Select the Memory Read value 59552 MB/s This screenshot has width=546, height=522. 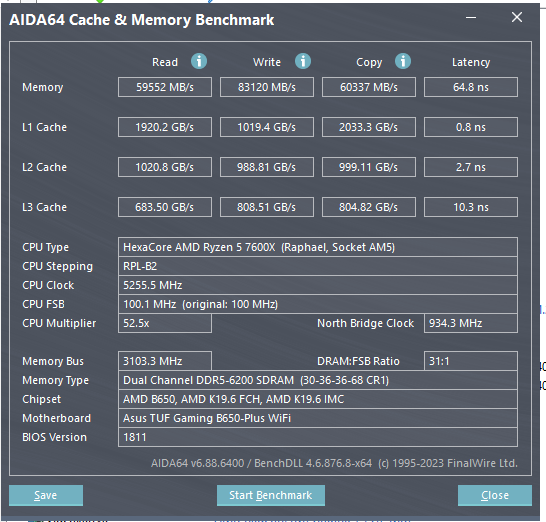pyautogui.click(x=165, y=87)
